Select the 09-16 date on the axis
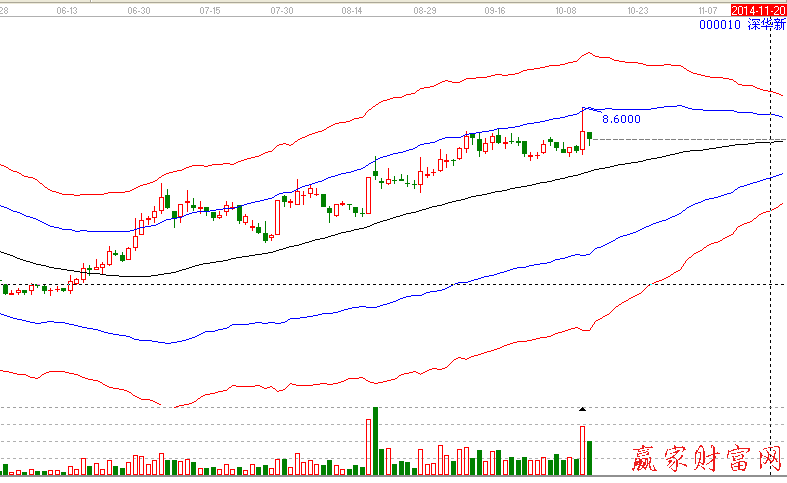Screen dimensions: 787x483 click(x=495, y=9)
